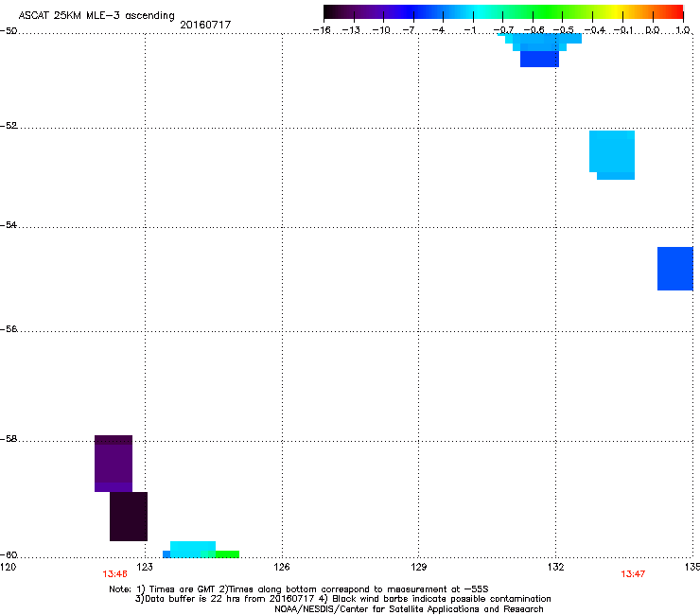
Task: Click the red end of the color bar
Action: [676, 12]
